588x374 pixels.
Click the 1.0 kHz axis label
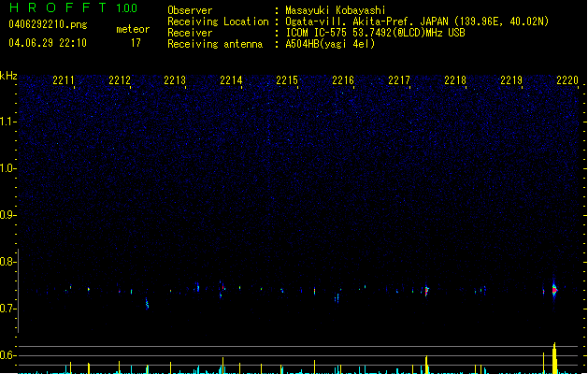[8, 168]
